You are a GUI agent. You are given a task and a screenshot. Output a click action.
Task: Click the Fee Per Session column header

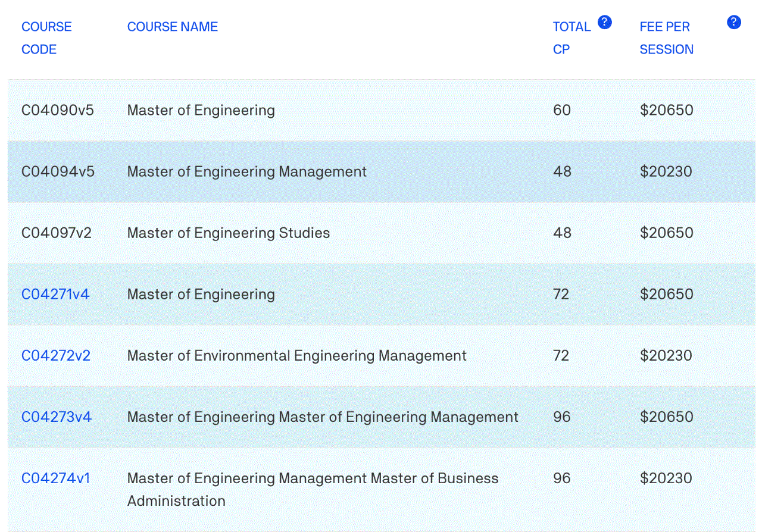[666, 38]
